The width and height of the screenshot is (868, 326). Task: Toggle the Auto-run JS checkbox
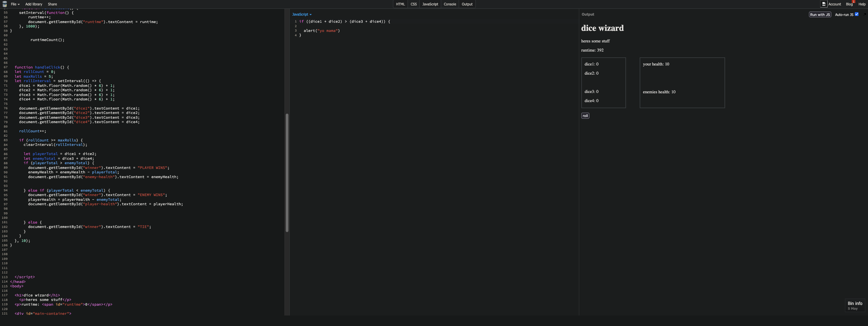[856, 14]
